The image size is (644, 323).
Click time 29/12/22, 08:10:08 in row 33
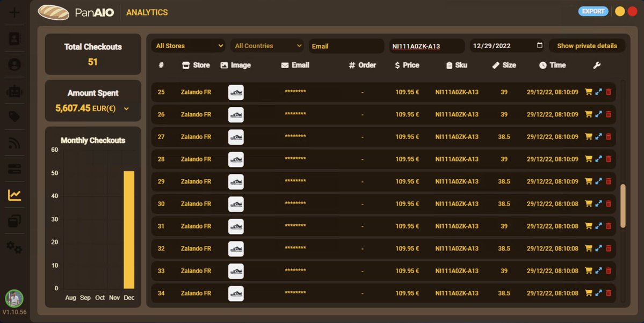tap(552, 271)
